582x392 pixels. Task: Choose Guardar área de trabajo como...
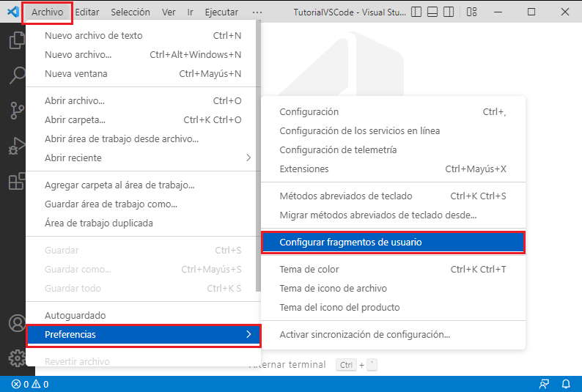[143, 204]
